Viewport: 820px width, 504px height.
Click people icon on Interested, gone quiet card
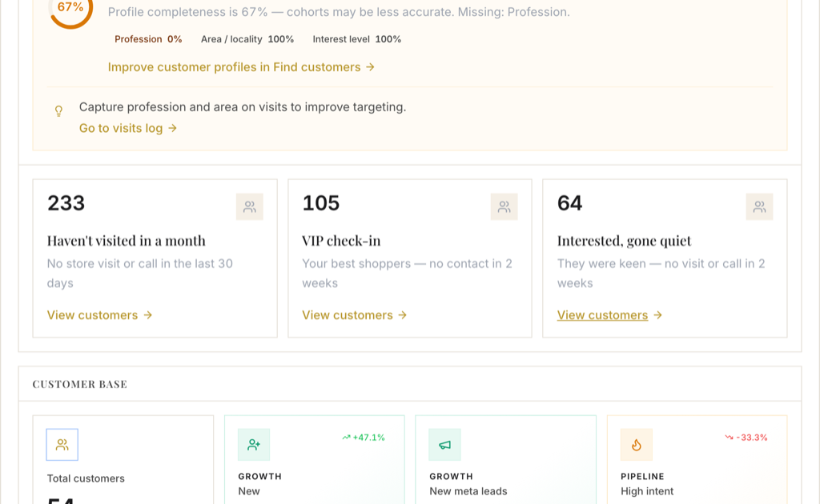[x=759, y=207]
